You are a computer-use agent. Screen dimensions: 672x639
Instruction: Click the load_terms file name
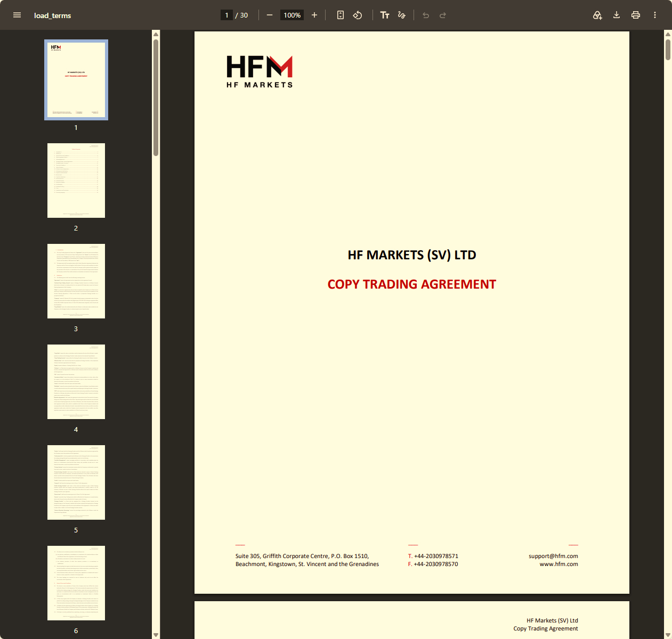point(52,15)
